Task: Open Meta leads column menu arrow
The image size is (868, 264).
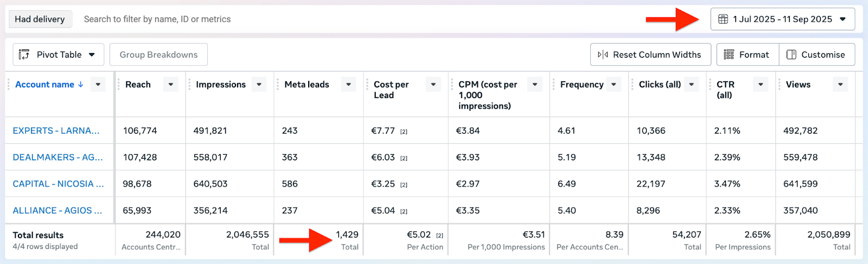Action: pyautogui.click(x=349, y=85)
